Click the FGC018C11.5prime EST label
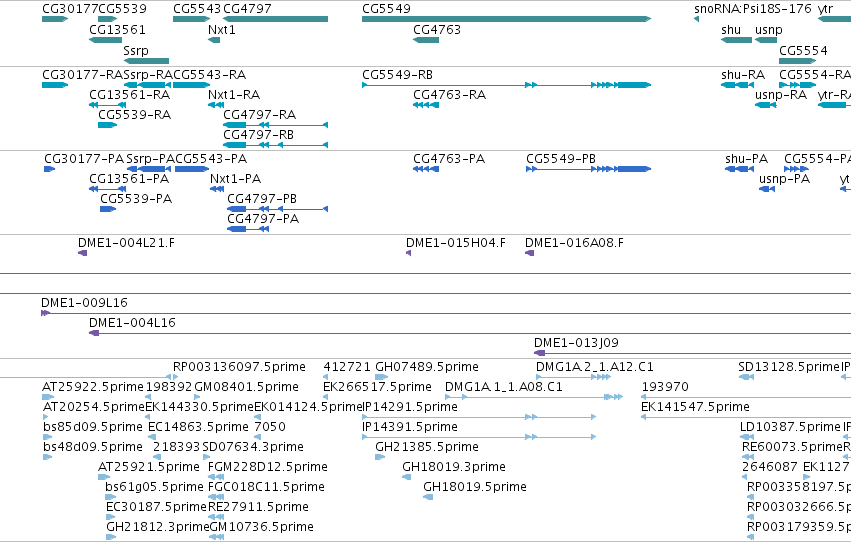The width and height of the screenshot is (851, 542). click(x=266, y=487)
